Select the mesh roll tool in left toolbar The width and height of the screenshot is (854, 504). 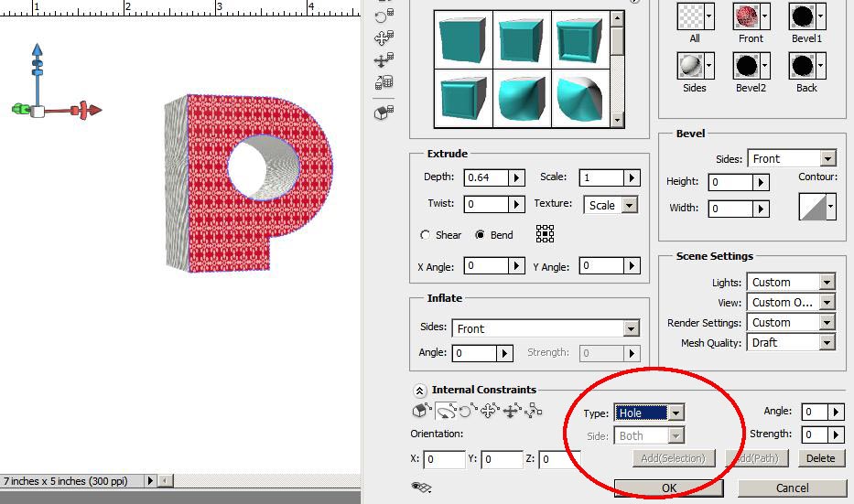click(x=384, y=16)
